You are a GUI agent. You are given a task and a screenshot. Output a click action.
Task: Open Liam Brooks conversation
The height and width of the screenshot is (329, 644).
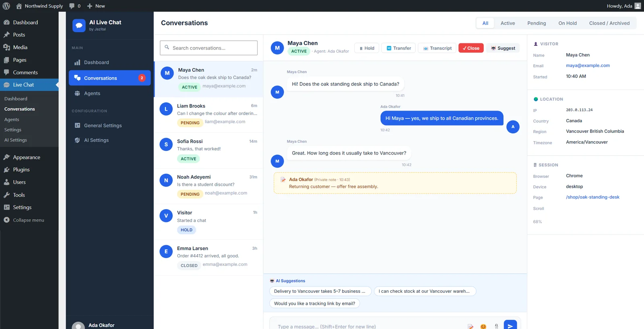[208, 115]
